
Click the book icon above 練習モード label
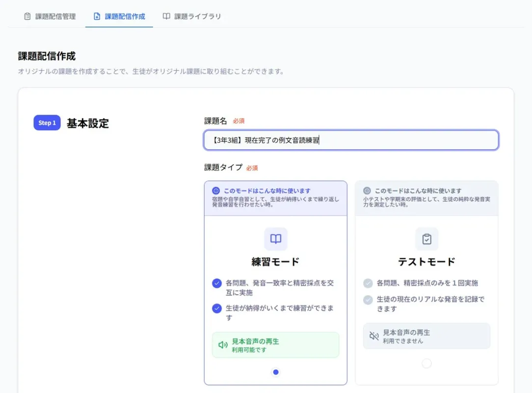coord(275,239)
